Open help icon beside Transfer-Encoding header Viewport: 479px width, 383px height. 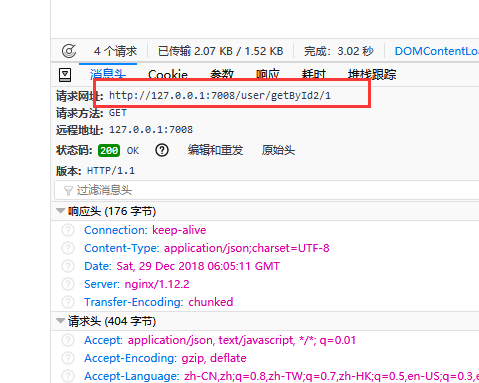68,302
